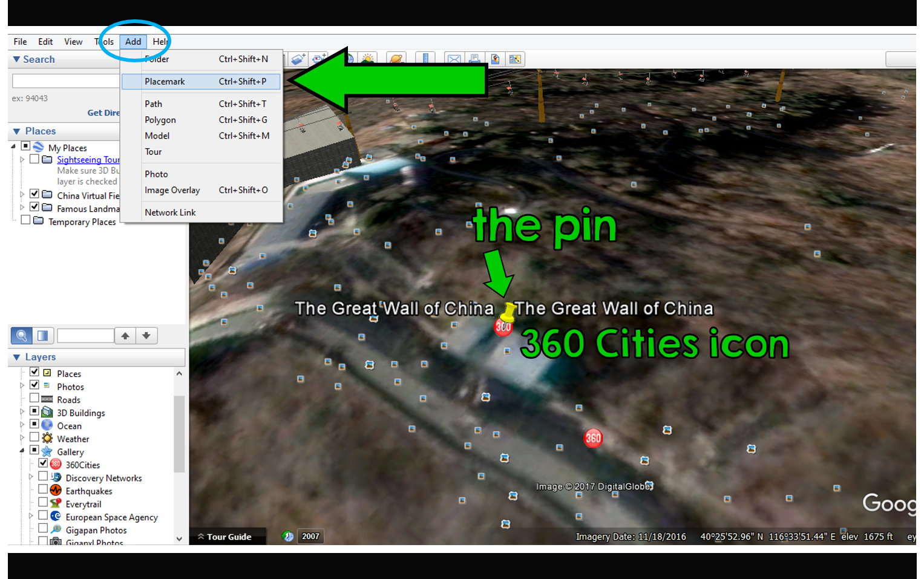The image size is (924, 579).
Task: Open the planets switcher toolbar icon
Action: coord(395,59)
